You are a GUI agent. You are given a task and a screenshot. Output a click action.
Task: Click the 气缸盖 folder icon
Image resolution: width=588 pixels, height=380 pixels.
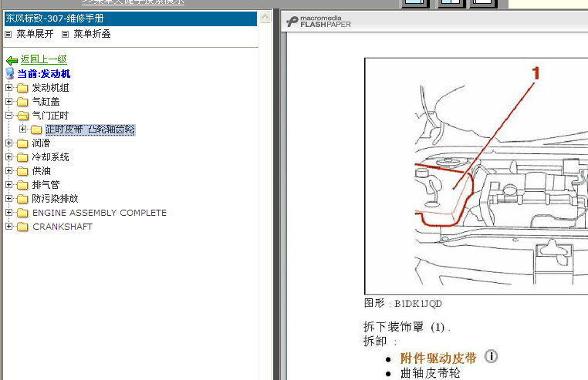point(22,102)
